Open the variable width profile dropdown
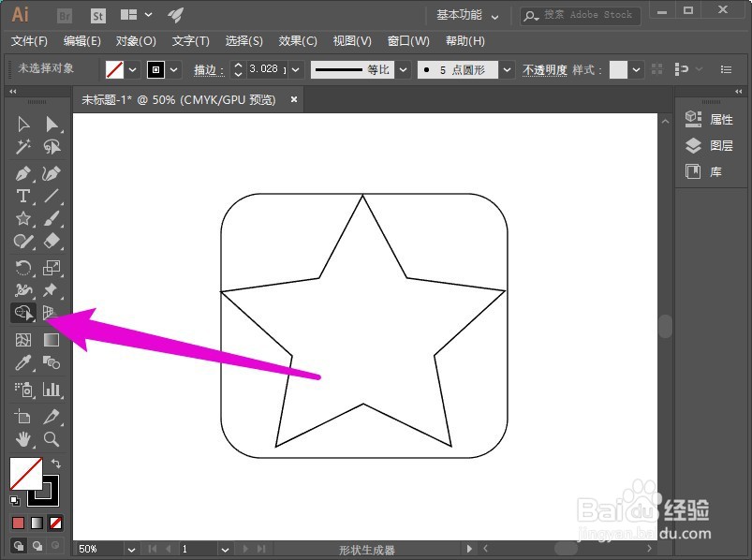 [x=404, y=70]
